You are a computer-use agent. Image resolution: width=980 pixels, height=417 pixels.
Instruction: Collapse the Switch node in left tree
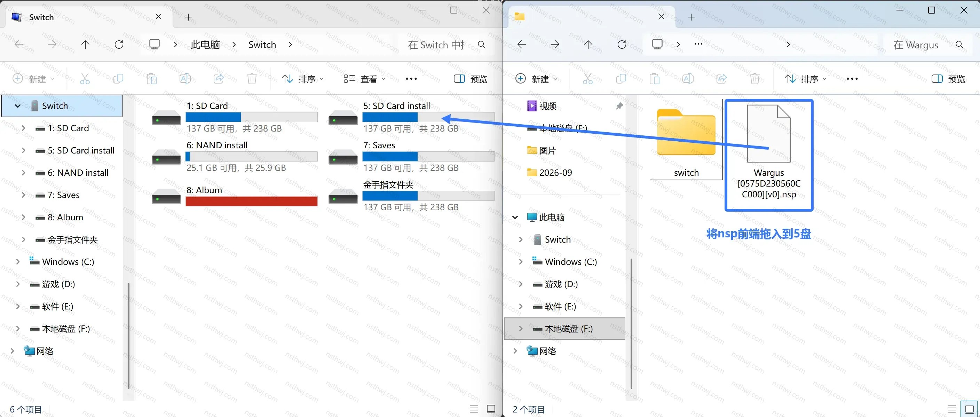[x=17, y=106]
